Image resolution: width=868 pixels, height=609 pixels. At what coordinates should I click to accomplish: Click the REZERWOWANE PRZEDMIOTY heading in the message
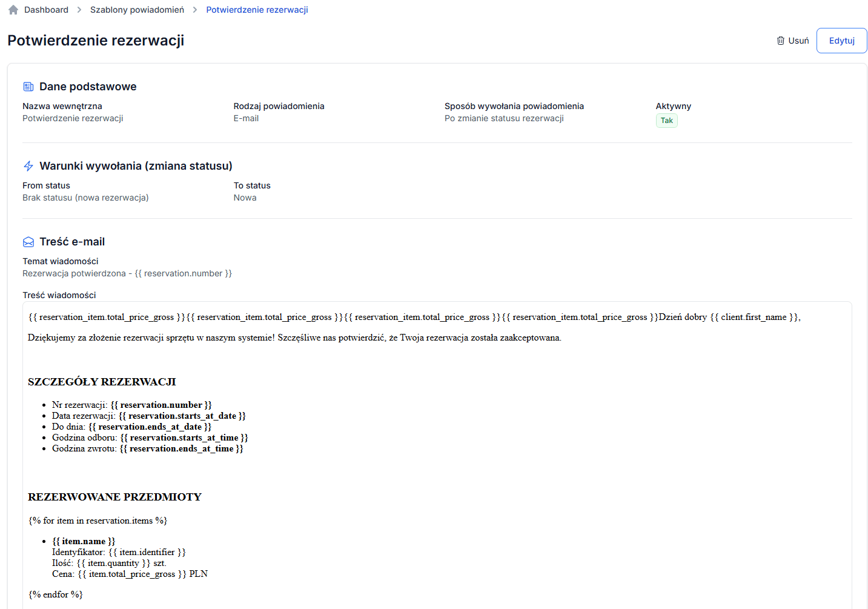[x=114, y=497]
